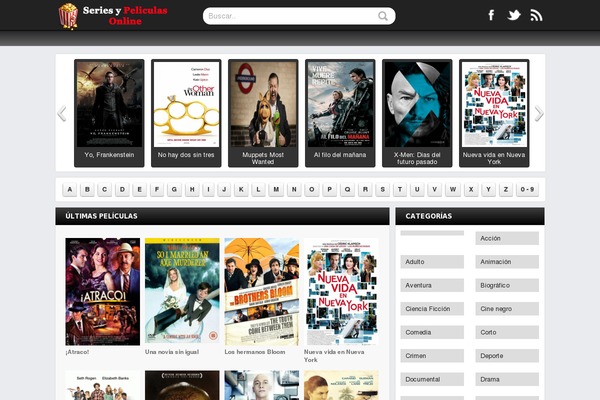Viewport: 600px width, 400px height.
Task: Filter movies by letter Y
Action: [x=488, y=189]
